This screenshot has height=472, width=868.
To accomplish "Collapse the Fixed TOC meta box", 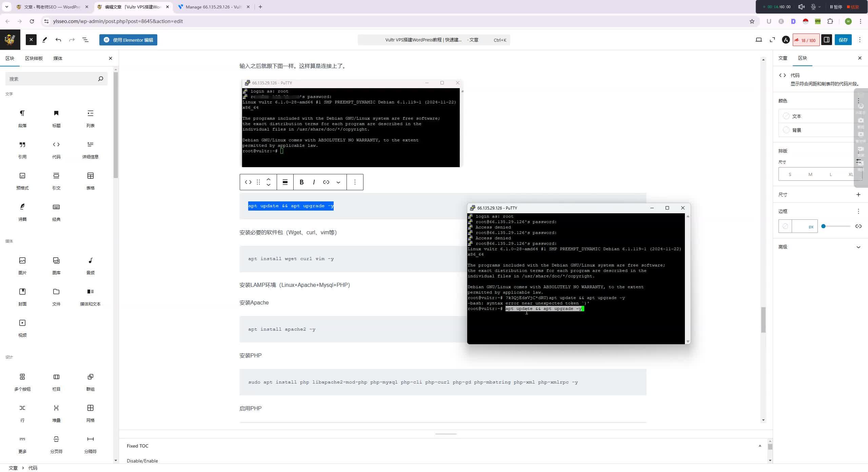I will 760,446.
